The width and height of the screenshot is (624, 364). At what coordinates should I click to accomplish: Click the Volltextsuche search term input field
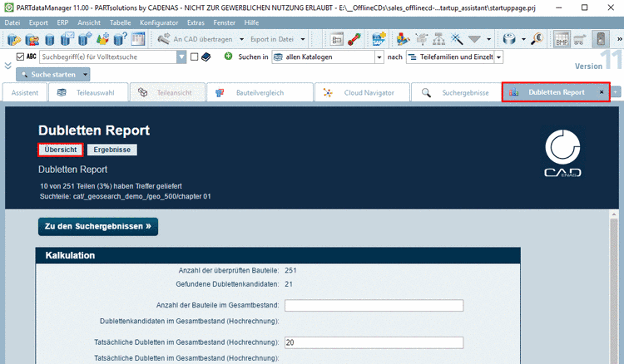point(108,57)
